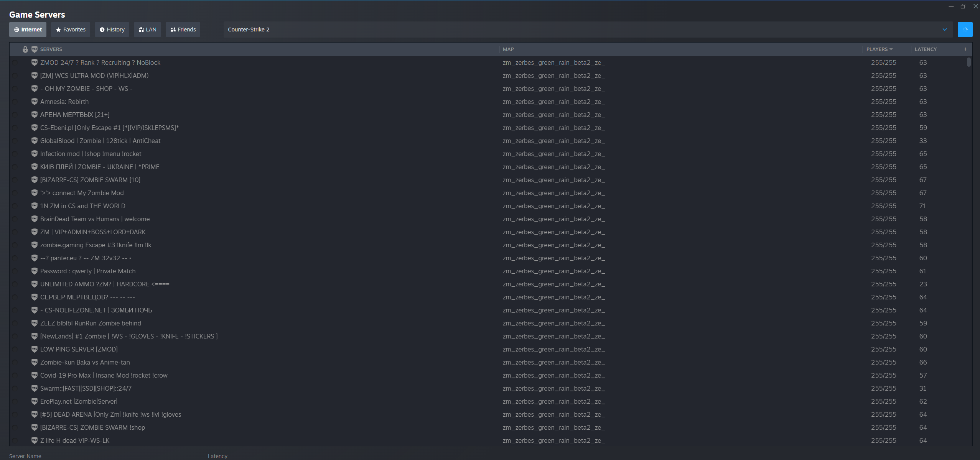The height and width of the screenshot is (460, 980).
Task: Sort by the PLAYERS column arrow
Action: pyautogui.click(x=891, y=49)
